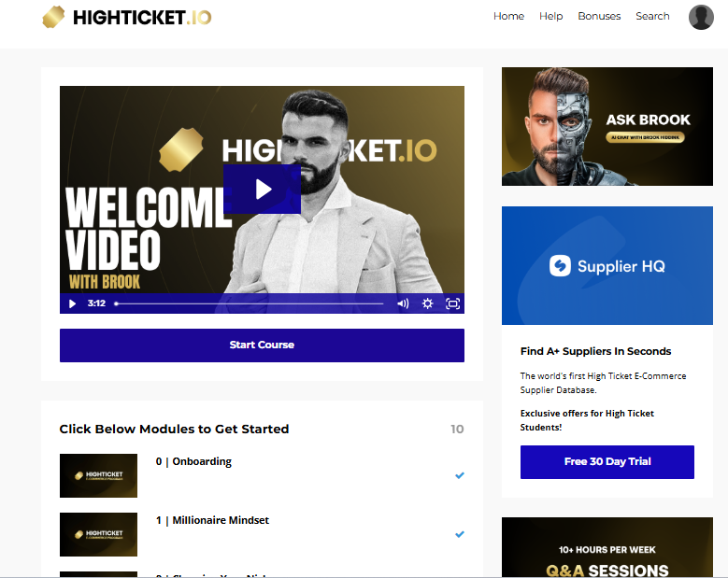
Task: Open video settings gear icon
Action: 427,303
